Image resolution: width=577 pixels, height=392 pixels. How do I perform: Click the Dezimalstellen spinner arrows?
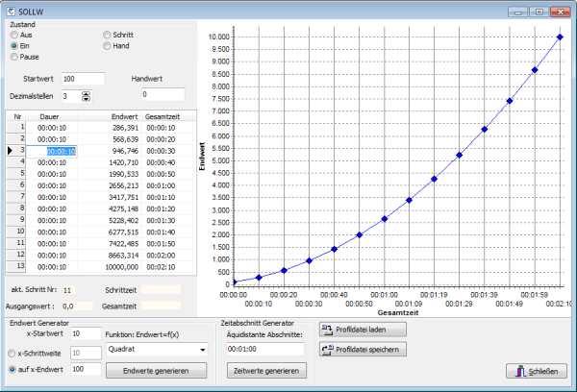87,96
